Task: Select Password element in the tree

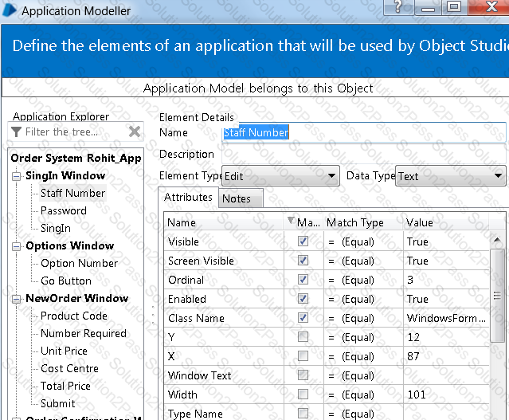Action: (64, 211)
